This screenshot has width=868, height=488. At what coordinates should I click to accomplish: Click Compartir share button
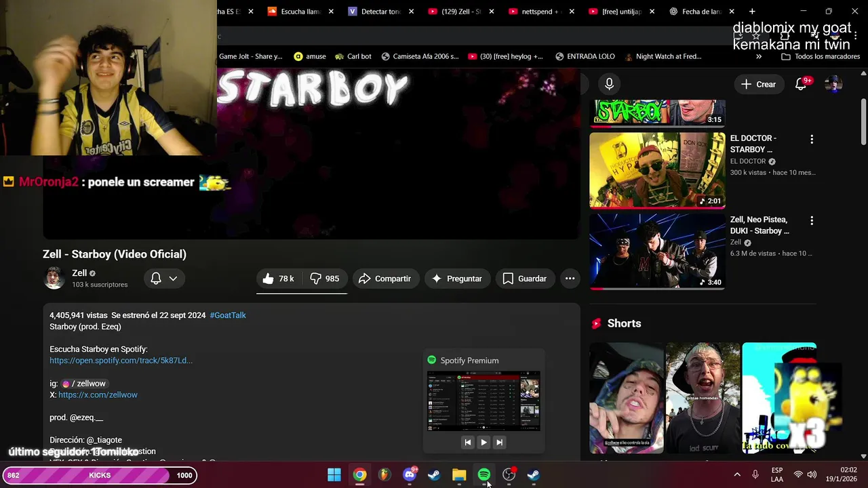(384, 279)
